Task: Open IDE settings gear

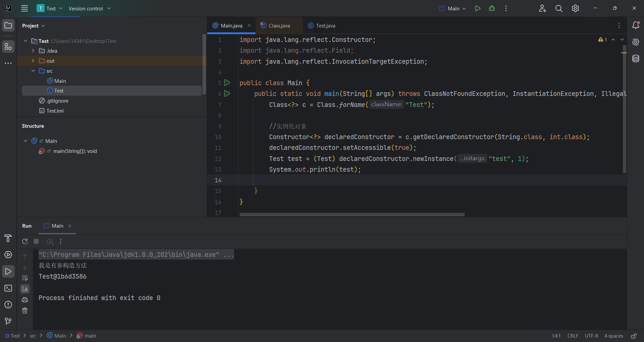Action: click(575, 8)
